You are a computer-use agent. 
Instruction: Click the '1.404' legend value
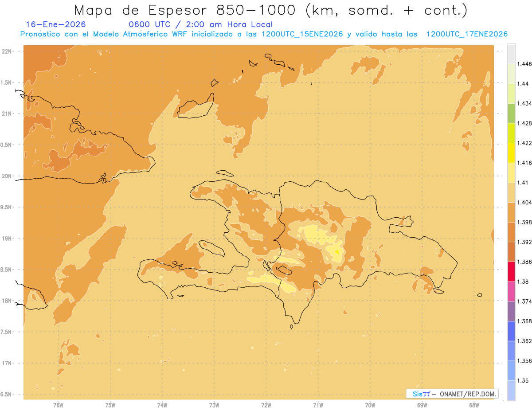[x=524, y=202]
